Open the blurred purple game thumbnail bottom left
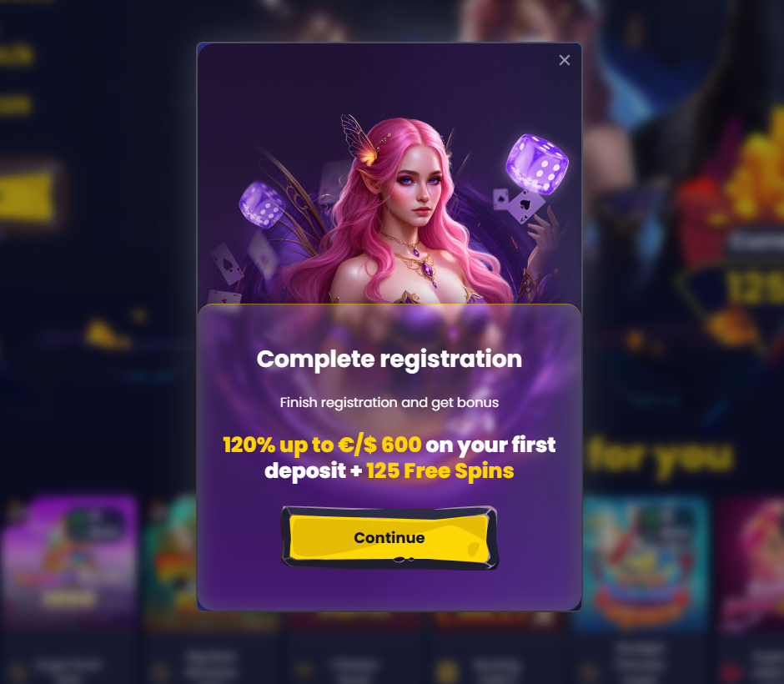The width and height of the screenshot is (784, 684). 68,560
